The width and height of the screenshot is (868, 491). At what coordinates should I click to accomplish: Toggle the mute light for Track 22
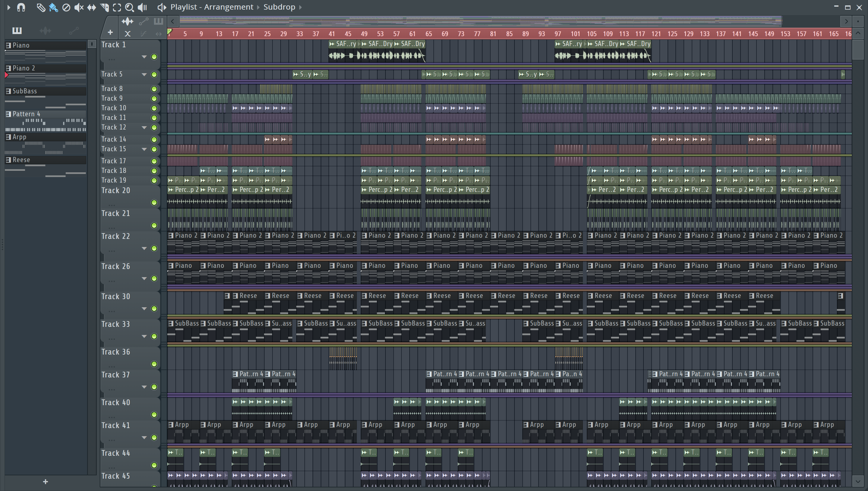tap(154, 248)
